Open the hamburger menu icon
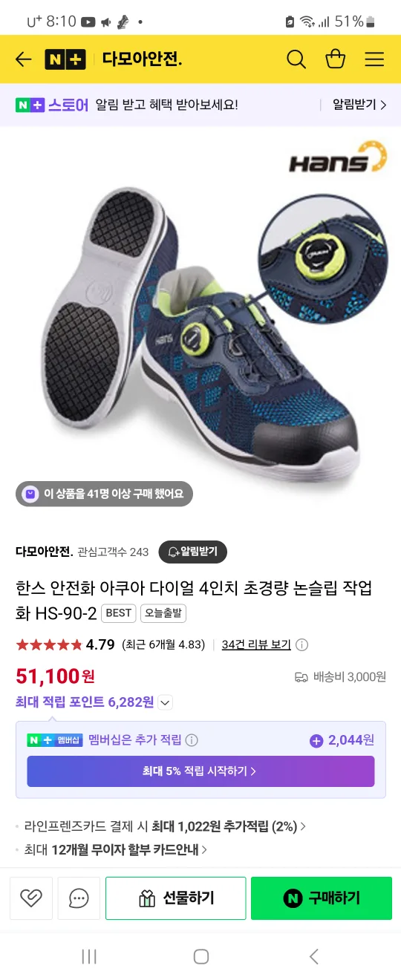Image resolution: width=401 pixels, height=980 pixels. 374,59
